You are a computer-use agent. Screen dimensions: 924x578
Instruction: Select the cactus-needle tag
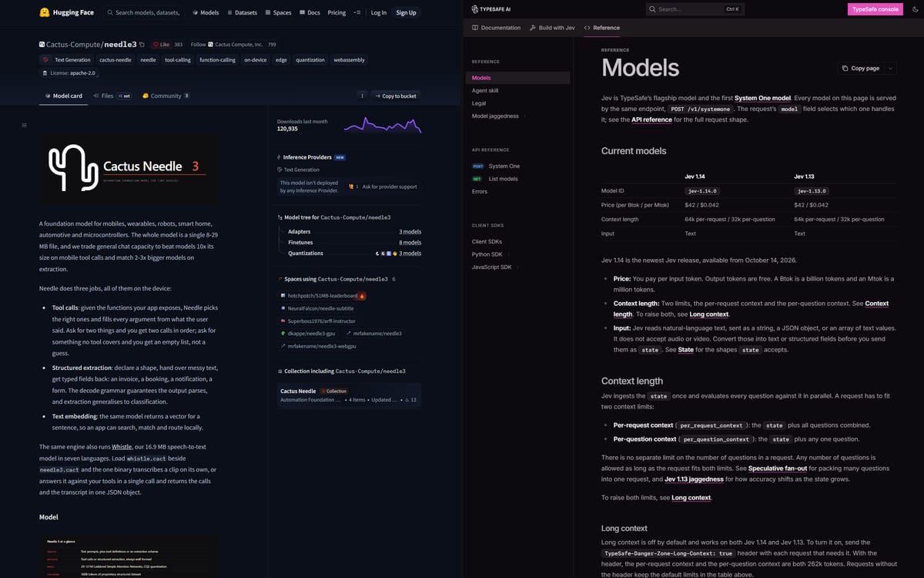tap(115, 59)
